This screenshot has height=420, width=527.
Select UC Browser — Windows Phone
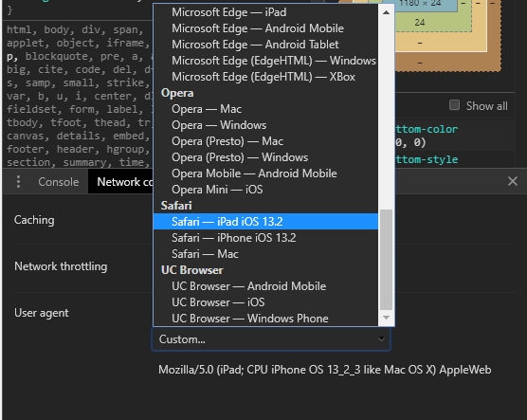click(265, 319)
